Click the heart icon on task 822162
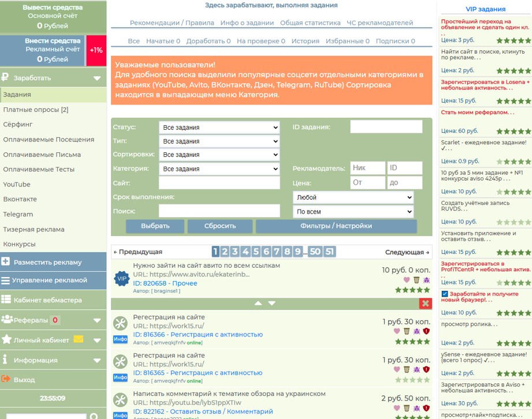This screenshot has height=419, width=532. 397,408
